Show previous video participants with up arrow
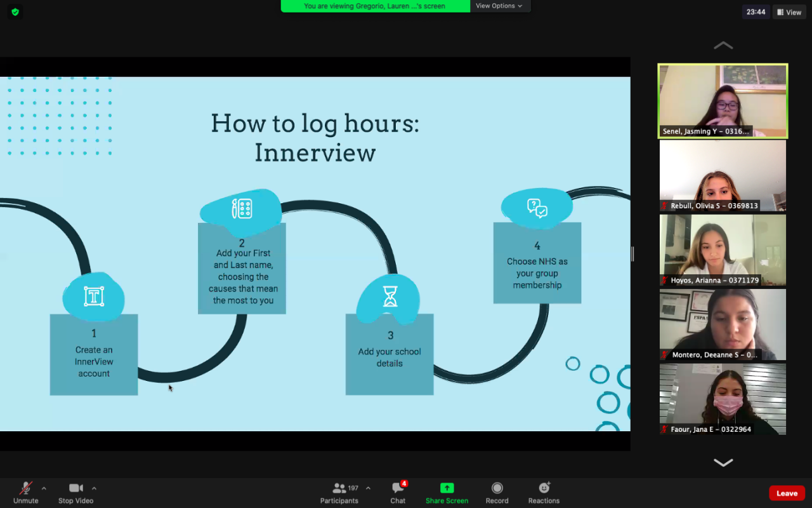 (x=723, y=46)
